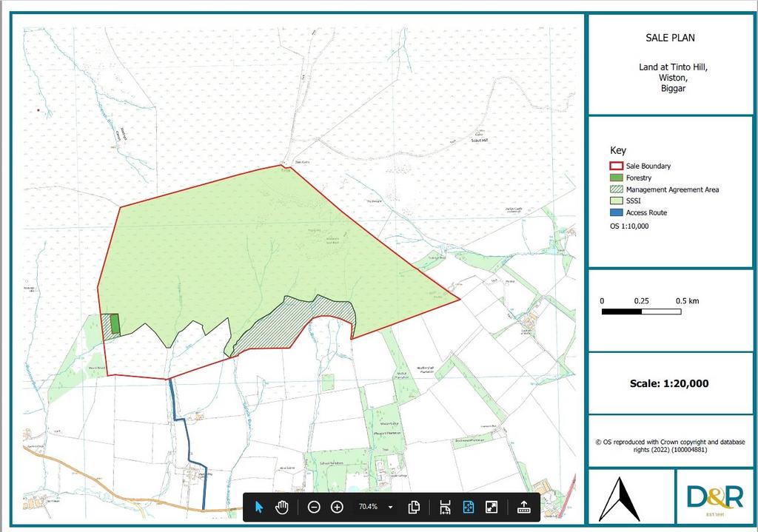Select the fit-to-width view icon
Viewport: 758px width, 532px height.
(x=444, y=507)
